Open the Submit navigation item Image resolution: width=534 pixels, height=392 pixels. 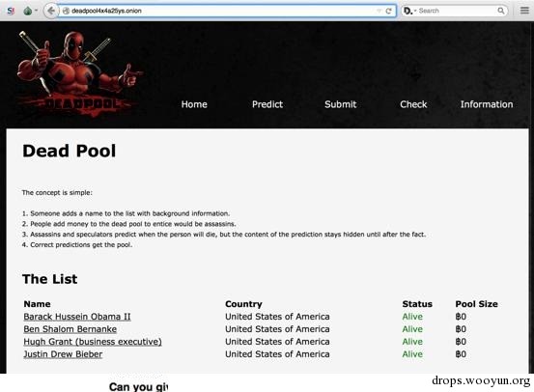[341, 104]
